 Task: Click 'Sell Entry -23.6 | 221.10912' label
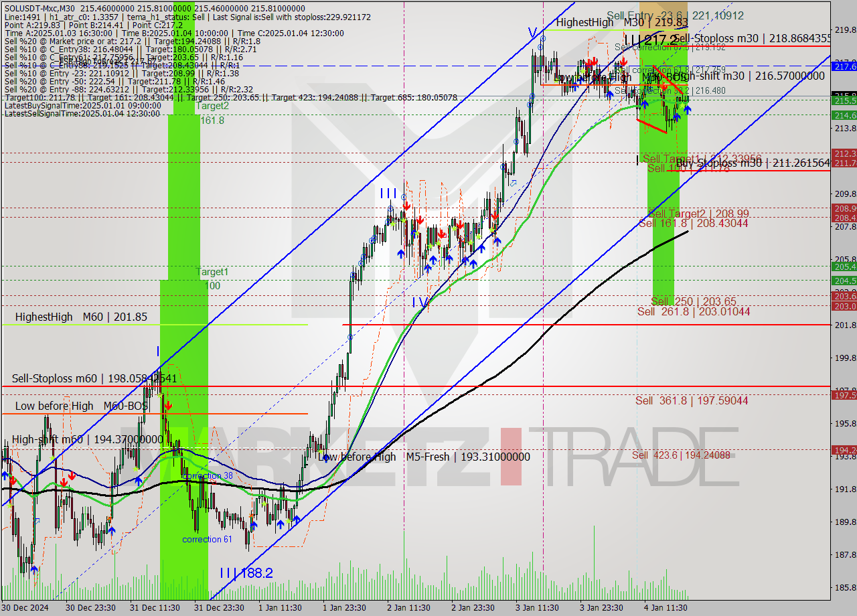point(675,15)
